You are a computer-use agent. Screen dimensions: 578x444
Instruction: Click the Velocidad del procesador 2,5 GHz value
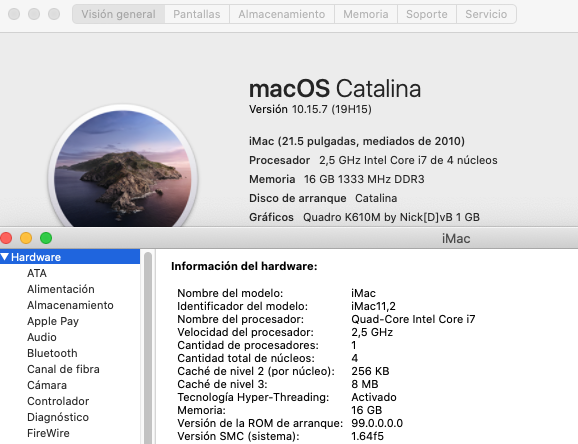pyautogui.click(x=372, y=332)
